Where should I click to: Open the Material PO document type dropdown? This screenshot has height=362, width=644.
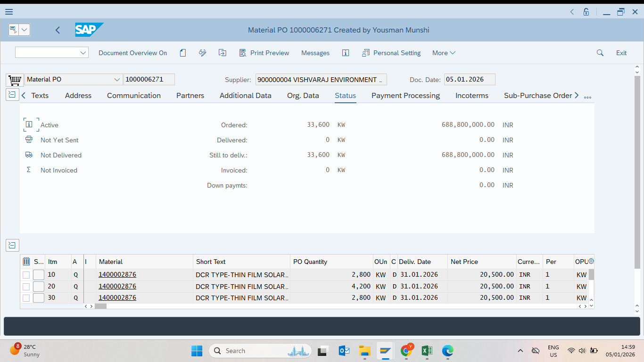[x=117, y=80]
